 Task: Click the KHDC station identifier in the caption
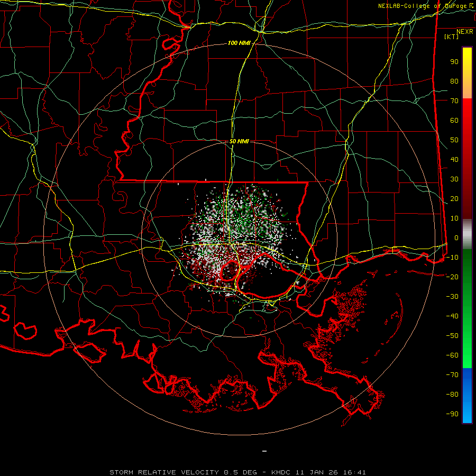pos(281,472)
